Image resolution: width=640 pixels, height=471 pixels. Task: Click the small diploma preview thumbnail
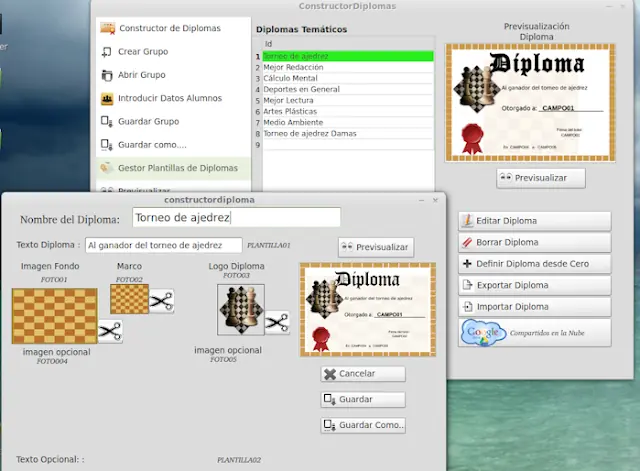pos(368,310)
